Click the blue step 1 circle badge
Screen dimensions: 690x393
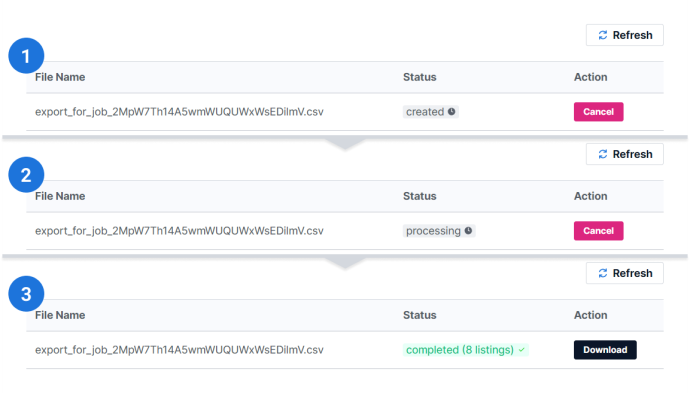tap(26, 56)
